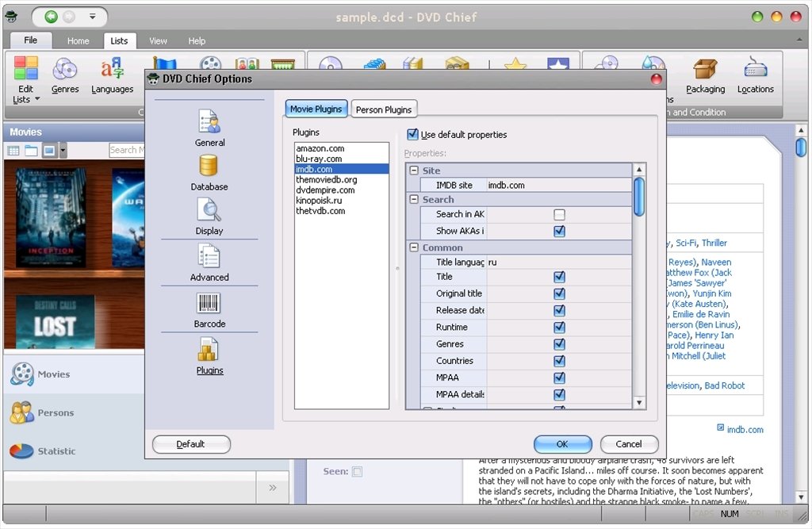
Task: Open the imdb.com link in movie details
Action: click(x=745, y=430)
